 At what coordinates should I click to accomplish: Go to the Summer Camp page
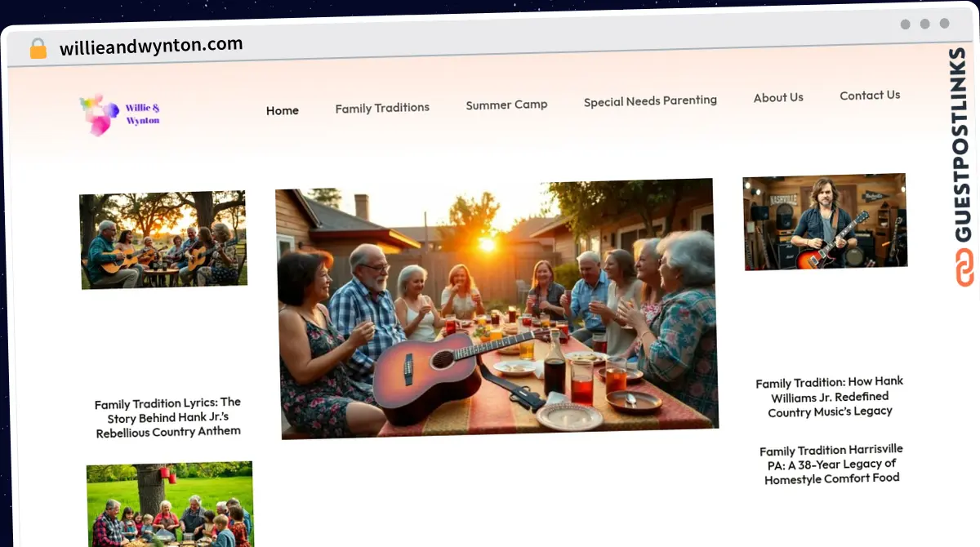pyautogui.click(x=506, y=105)
